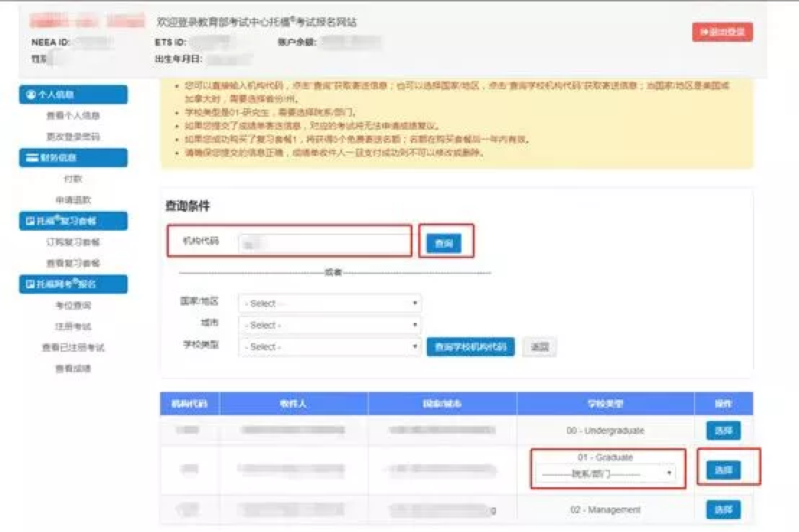Image resolution: width=799 pixels, height=532 pixels.
Task: Open the 更改登录密码 link
Action: pyautogui.click(x=74, y=136)
